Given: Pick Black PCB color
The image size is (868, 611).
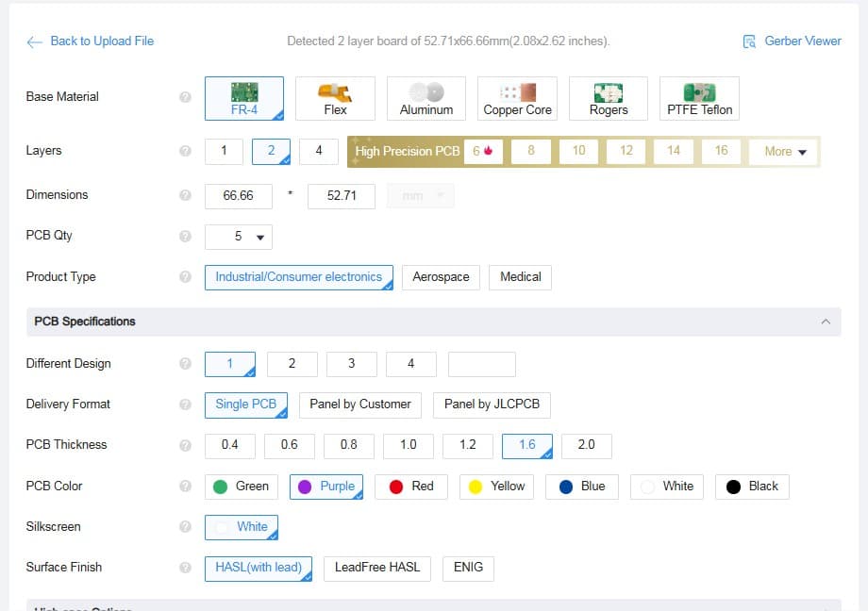Looking at the screenshot, I should [752, 487].
